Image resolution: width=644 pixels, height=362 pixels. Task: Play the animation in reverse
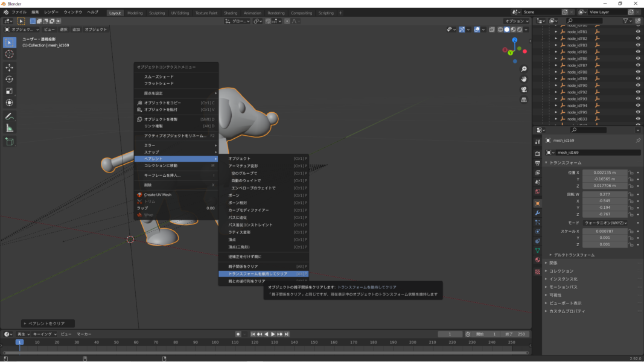[266, 334]
